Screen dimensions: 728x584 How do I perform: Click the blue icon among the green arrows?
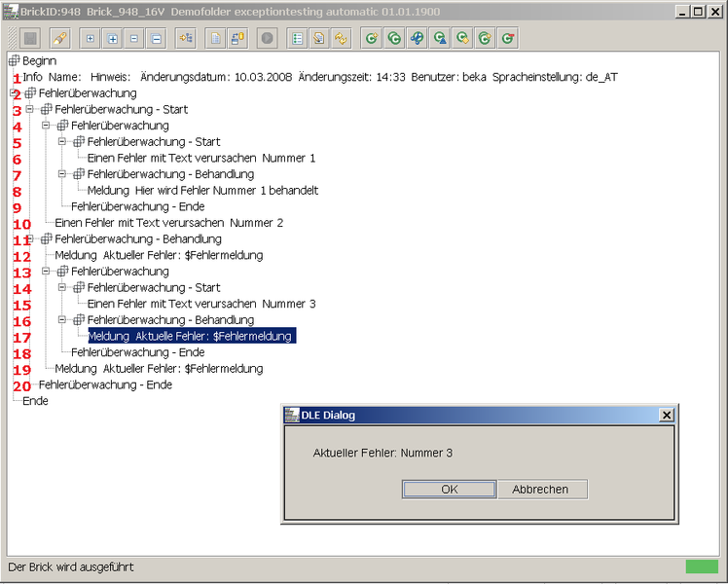(x=417, y=38)
